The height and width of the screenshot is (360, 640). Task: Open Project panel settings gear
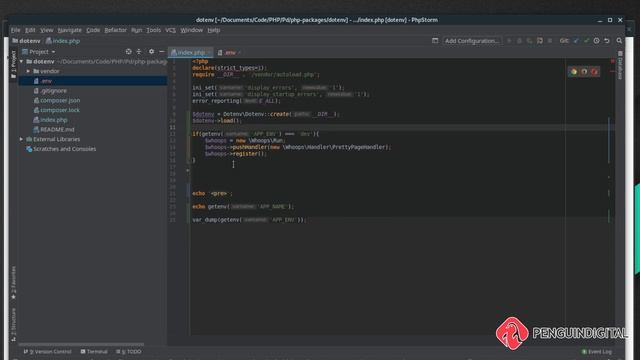click(x=151, y=51)
